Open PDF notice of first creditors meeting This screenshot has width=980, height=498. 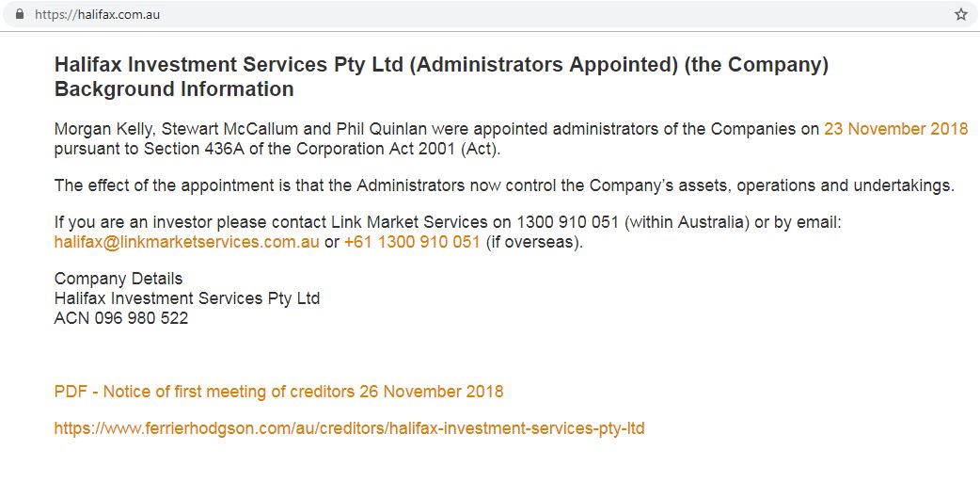pyautogui.click(x=278, y=392)
